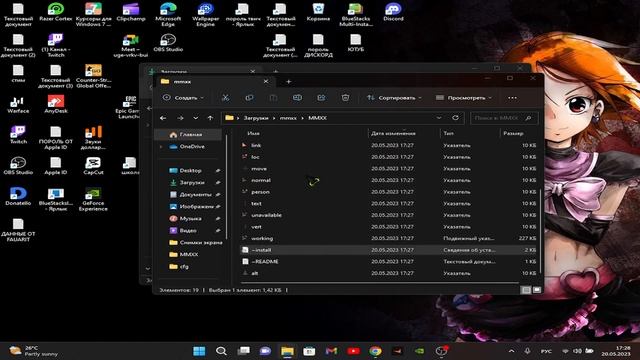
Task: Open Видео in the sidebar
Action: [x=188, y=231]
